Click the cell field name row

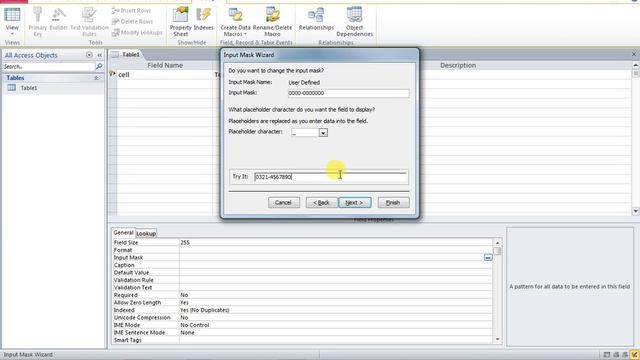point(164,75)
